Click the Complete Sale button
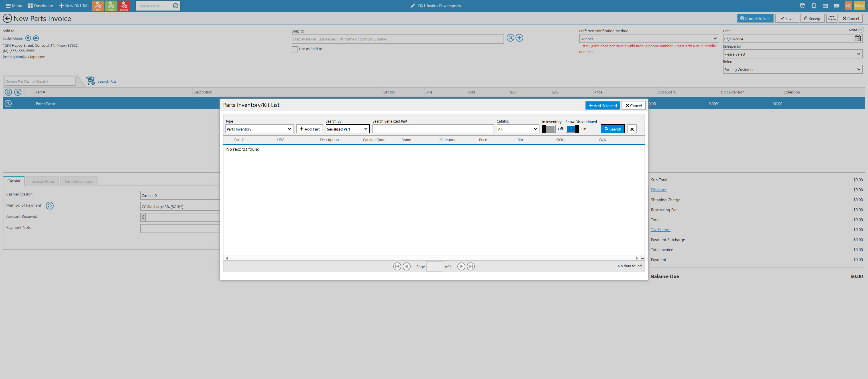Screen dimensions: 868x379 coord(755,19)
